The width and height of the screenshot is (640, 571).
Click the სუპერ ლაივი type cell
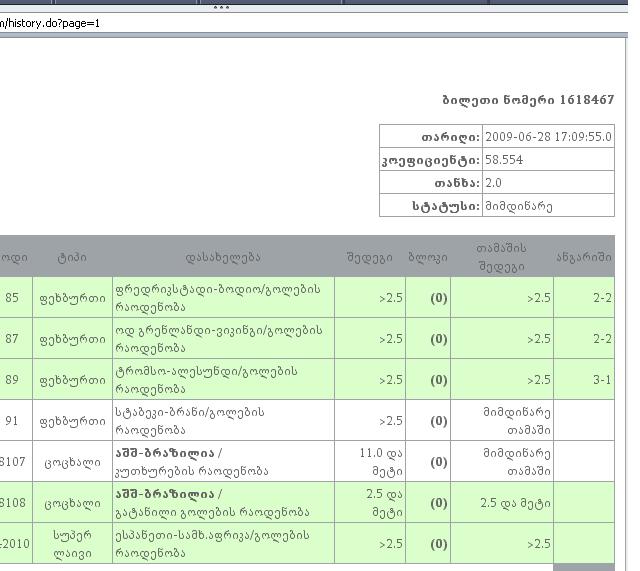pos(72,543)
